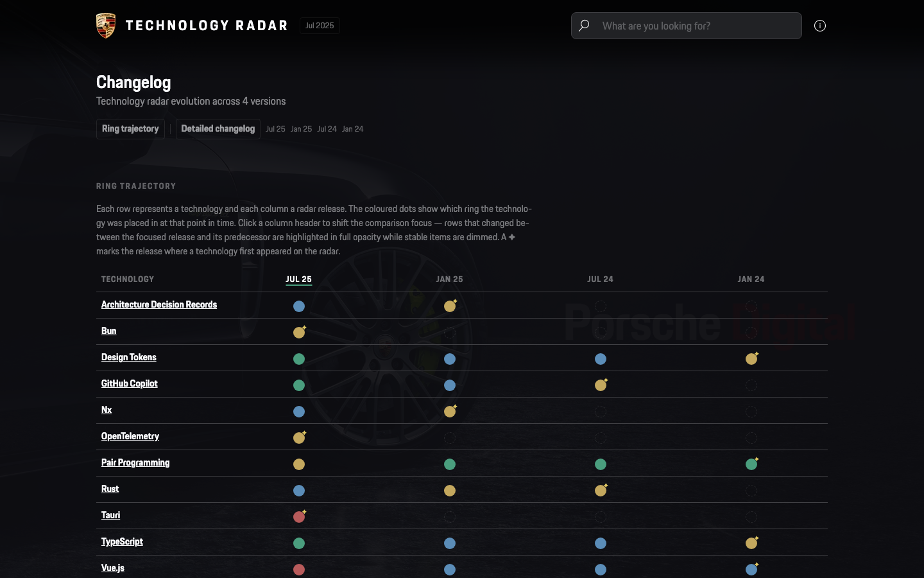Open the OpenTelemetry technology link
Image resolution: width=924 pixels, height=578 pixels.
pyautogui.click(x=130, y=436)
